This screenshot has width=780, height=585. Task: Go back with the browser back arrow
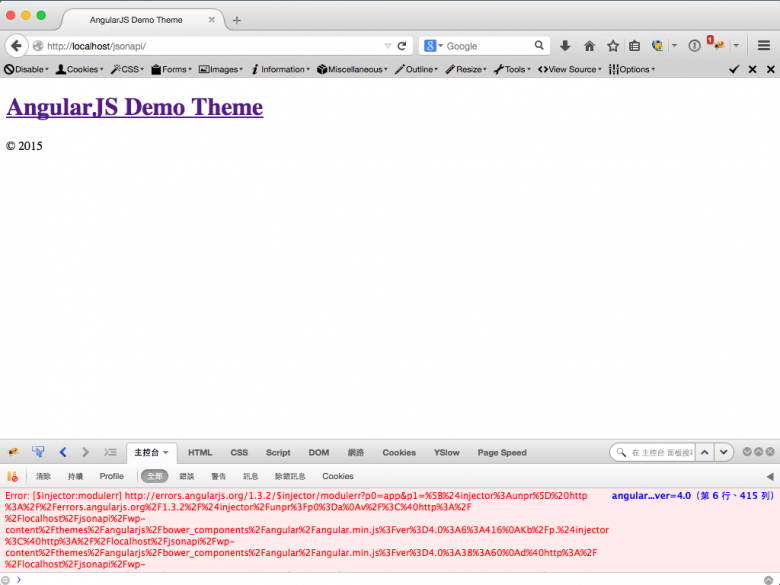point(16,46)
